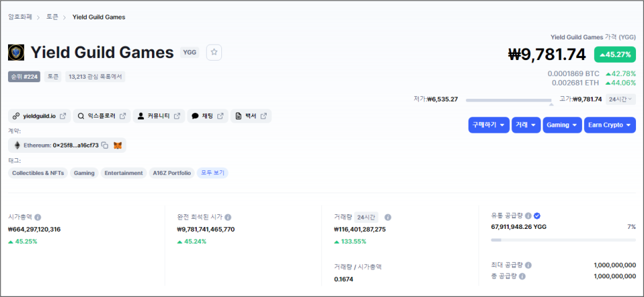Click the 0.1674 volume/market cap ratio

click(x=343, y=279)
